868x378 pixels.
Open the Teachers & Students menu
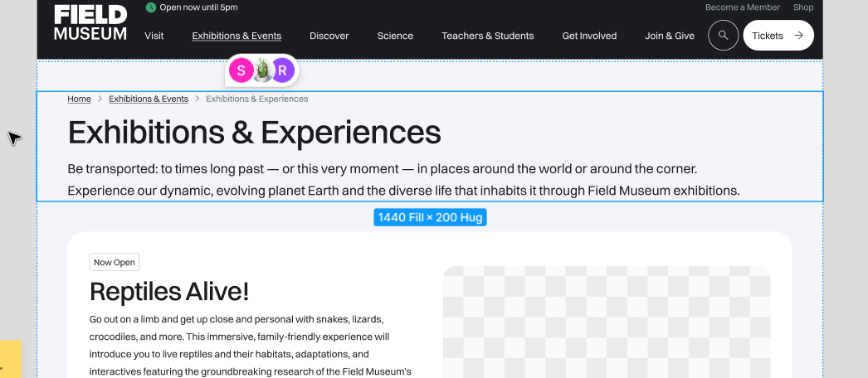click(488, 36)
